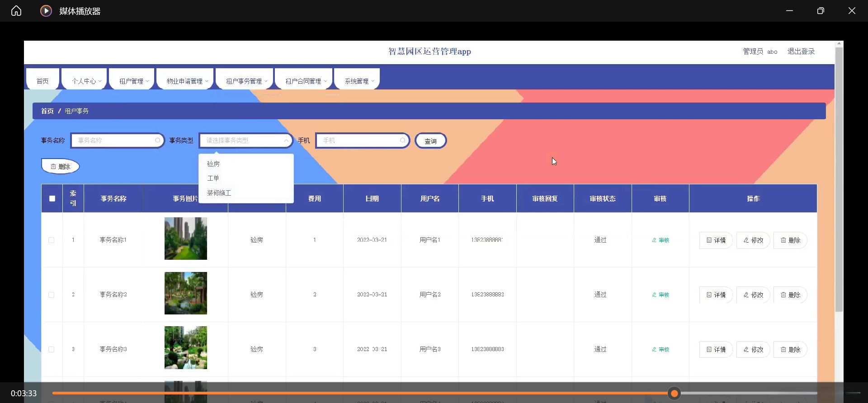The height and width of the screenshot is (403, 868).
Task: Click search icon in 事务名称 field
Action: pos(157,141)
